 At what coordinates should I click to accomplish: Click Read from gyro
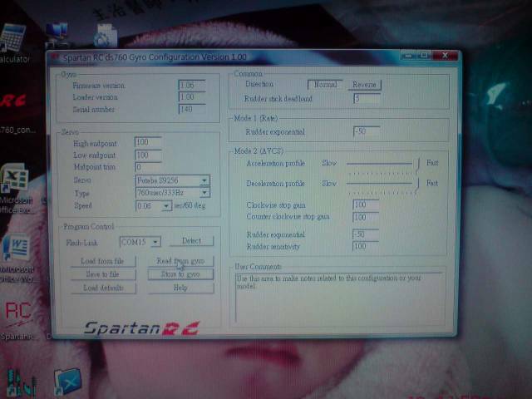click(180, 261)
